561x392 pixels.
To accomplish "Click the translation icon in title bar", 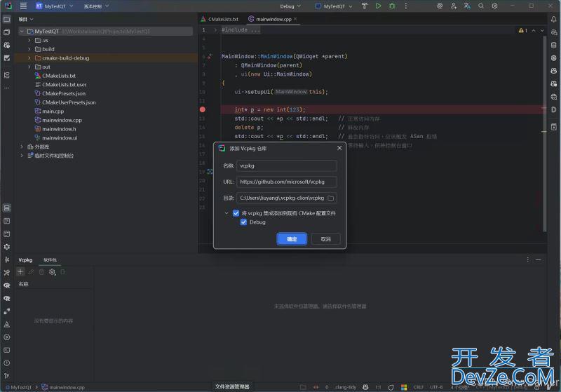I will 467,6.
